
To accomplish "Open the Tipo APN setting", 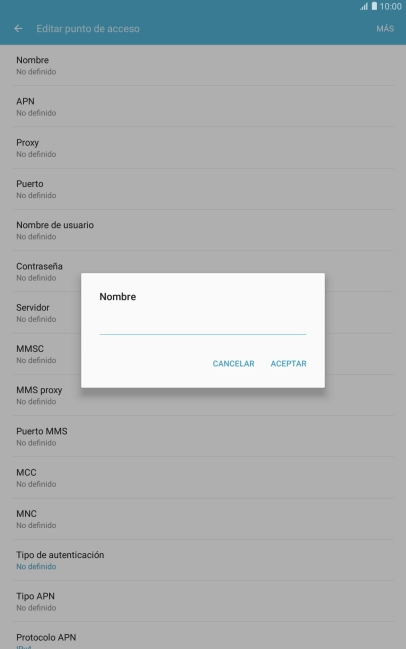I will [x=203, y=601].
